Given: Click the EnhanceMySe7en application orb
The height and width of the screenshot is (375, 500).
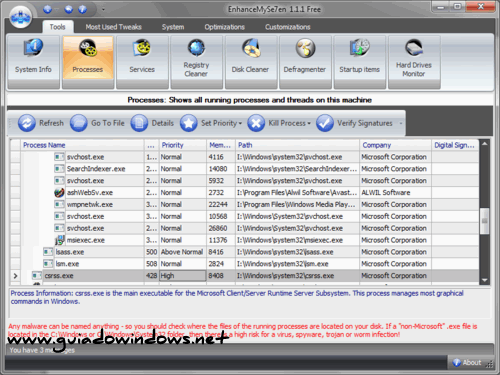Looking at the screenshot, I should (x=21, y=17).
